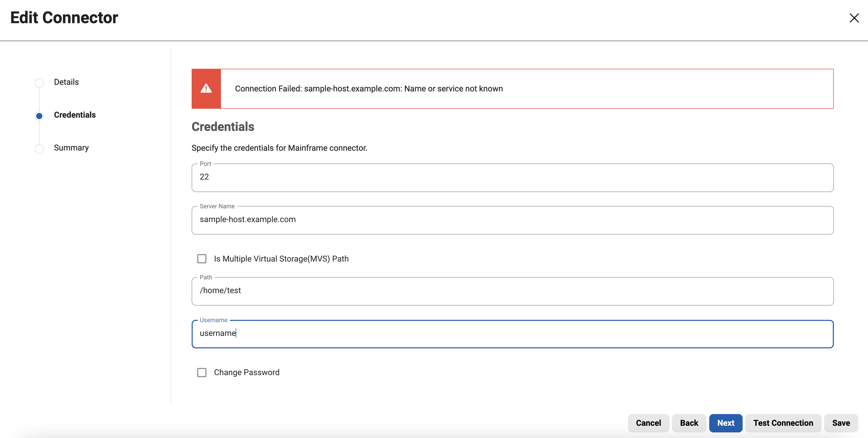Image resolution: width=868 pixels, height=438 pixels.
Task: Check the Change Password checkbox
Action: (202, 372)
